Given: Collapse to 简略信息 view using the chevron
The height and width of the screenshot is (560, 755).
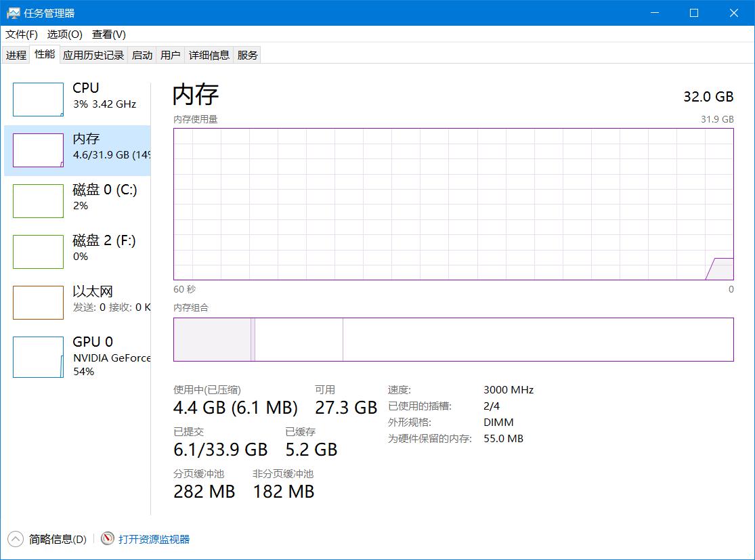Looking at the screenshot, I should click(15, 539).
